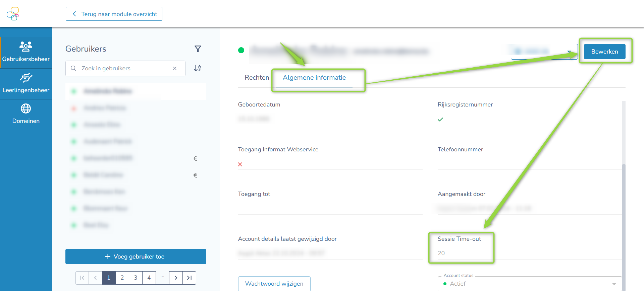Open Gebruikersbeheer in the sidebar
The width and height of the screenshot is (644, 291).
26,52
